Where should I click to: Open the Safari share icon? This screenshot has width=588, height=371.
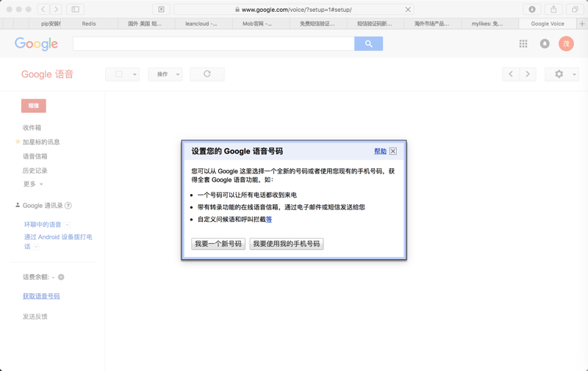[553, 10]
